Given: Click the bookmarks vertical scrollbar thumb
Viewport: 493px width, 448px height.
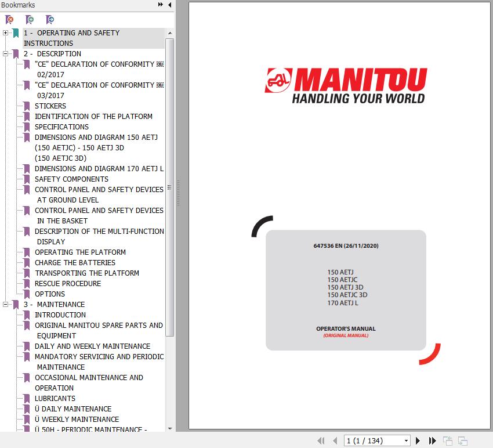Looking at the screenshot, I should click(170, 187).
